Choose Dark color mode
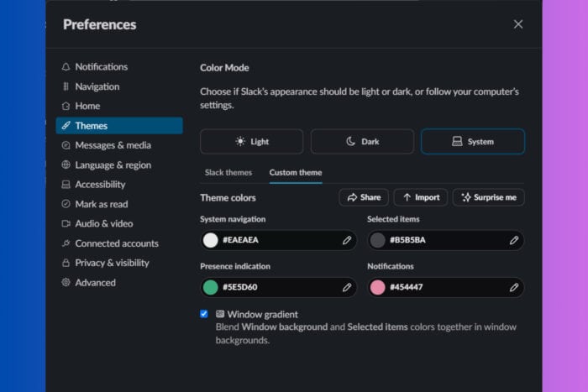Viewport: 588px width, 392px height. click(362, 142)
